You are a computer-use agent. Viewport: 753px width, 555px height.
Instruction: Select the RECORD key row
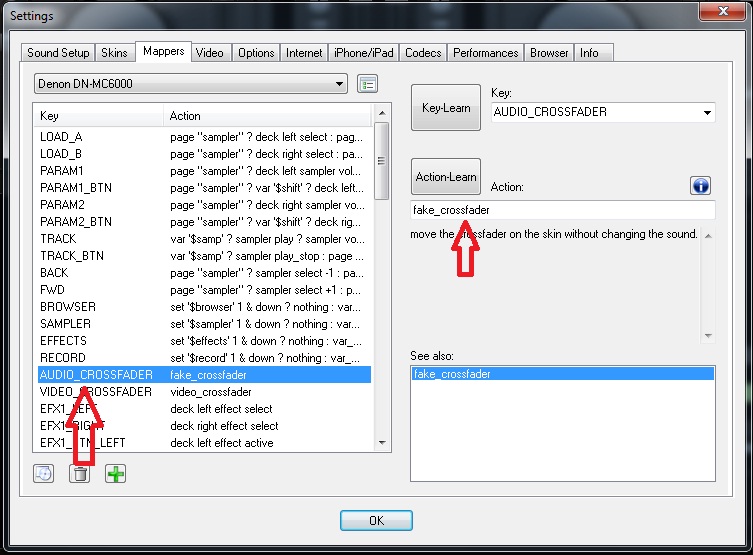click(204, 358)
